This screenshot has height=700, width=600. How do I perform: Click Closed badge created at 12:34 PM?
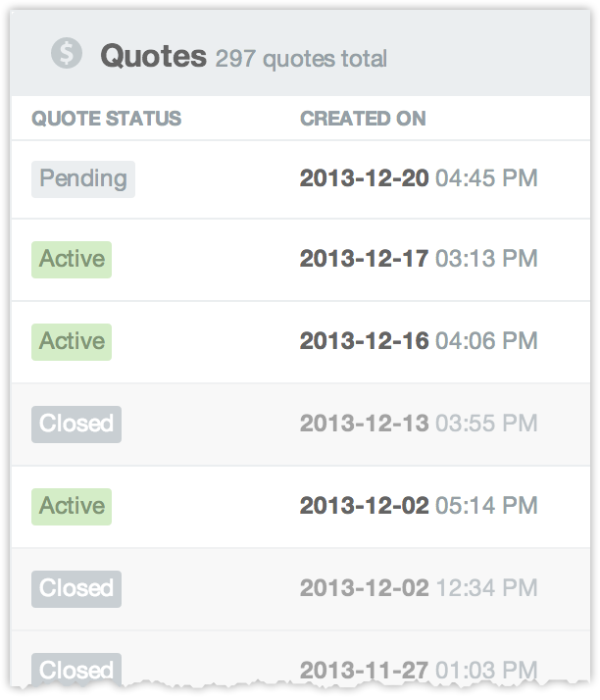coord(76,589)
